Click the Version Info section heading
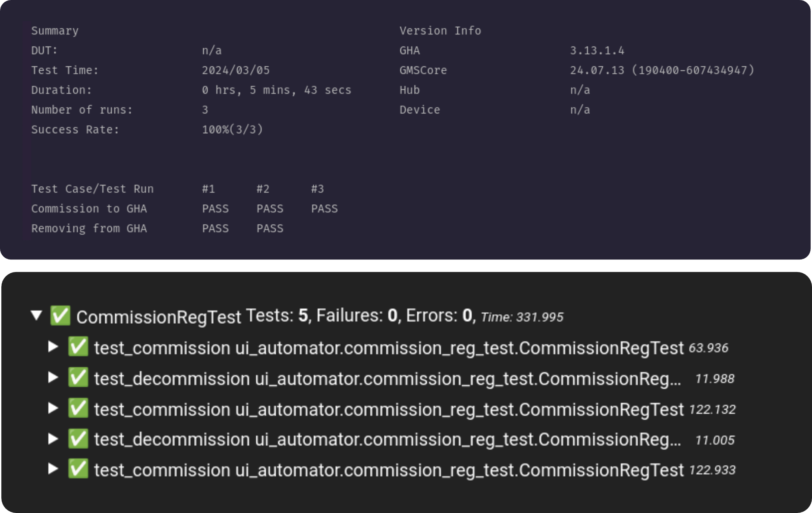This screenshot has height=513, width=812. coord(440,30)
